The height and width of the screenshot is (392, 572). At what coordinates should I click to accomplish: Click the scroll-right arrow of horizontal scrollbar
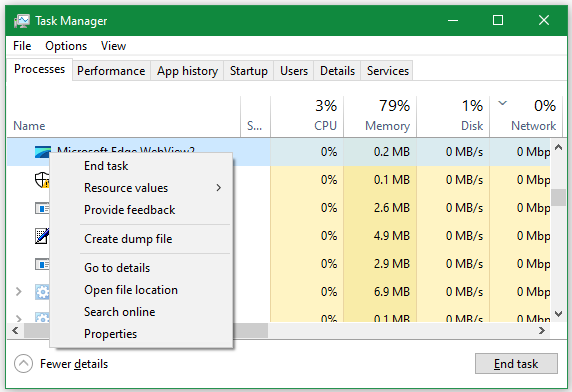pos(542,331)
